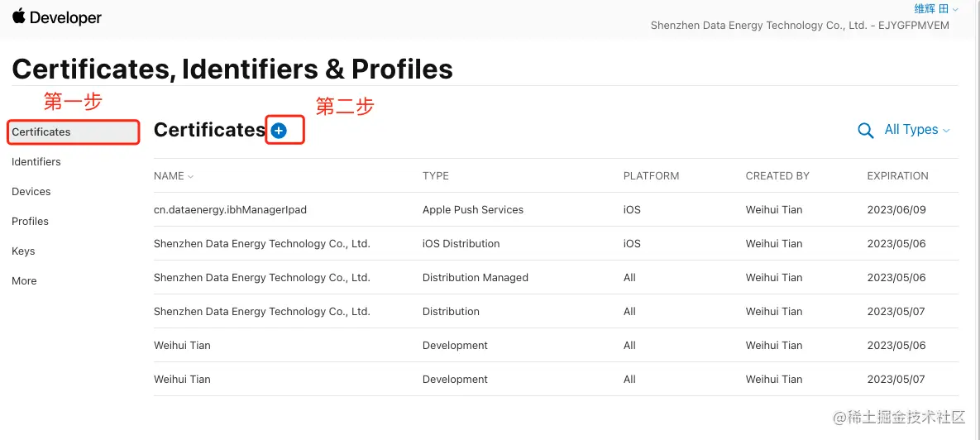980x440 pixels.
Task: Open Profiles in the sidebar
Action: (30, 222)
